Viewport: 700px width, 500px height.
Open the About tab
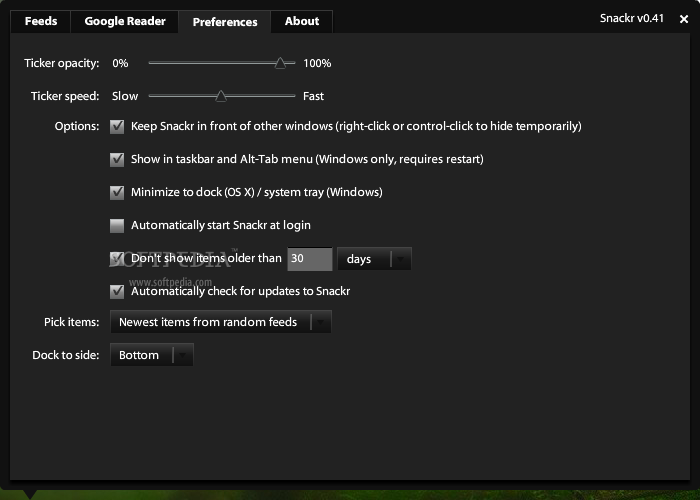[302, 21]
